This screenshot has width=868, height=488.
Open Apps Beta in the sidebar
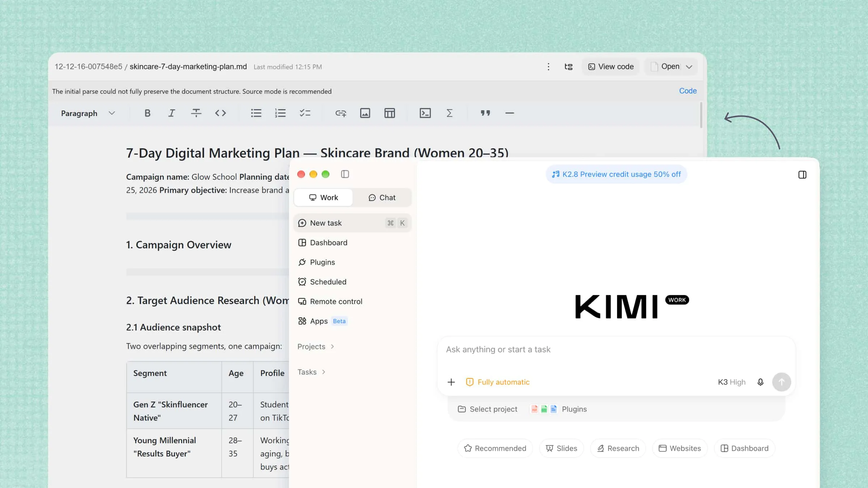[x=352, y=321]
